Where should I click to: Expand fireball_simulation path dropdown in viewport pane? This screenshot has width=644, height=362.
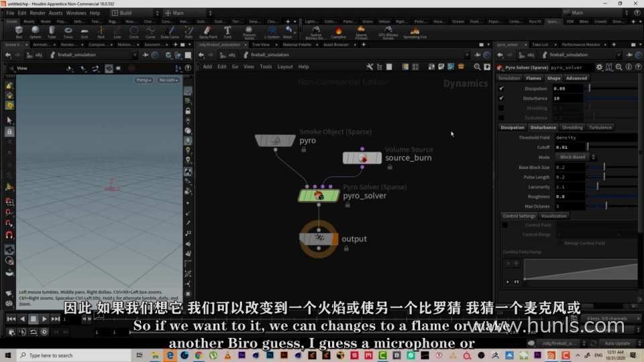pos(134,55)
